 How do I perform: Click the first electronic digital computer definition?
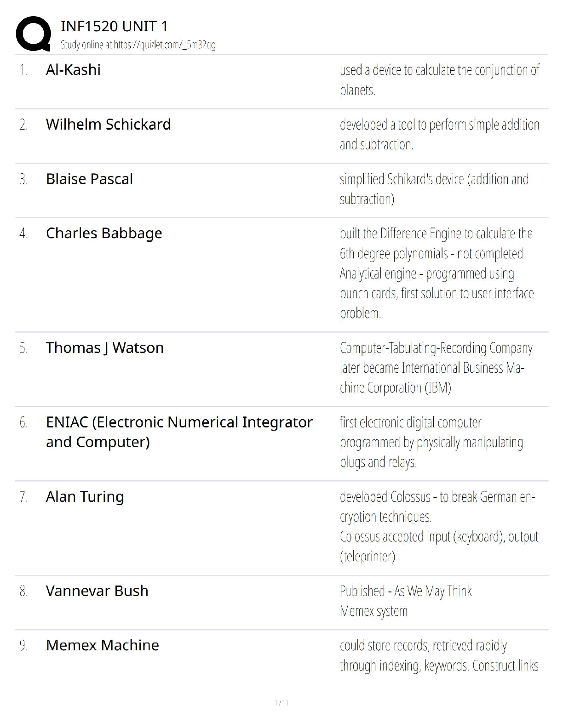coord(431,442)
